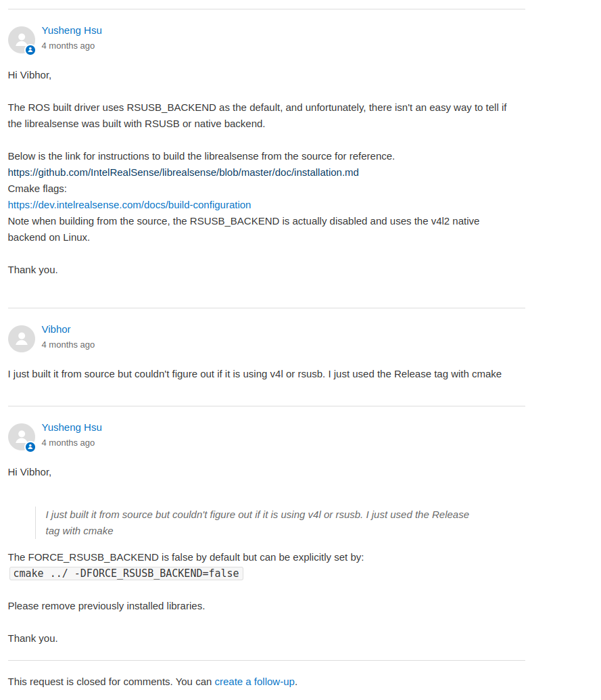Click the agent badge on Yusheng Hsu's first avatar
This screenshot has height=700, width=601.
(x=30, y=50)
